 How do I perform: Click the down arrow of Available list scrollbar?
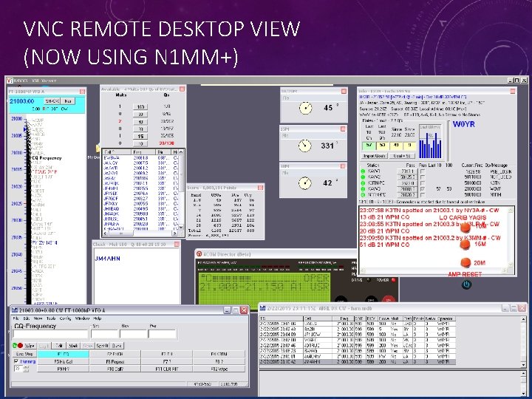tap(181, 228)
